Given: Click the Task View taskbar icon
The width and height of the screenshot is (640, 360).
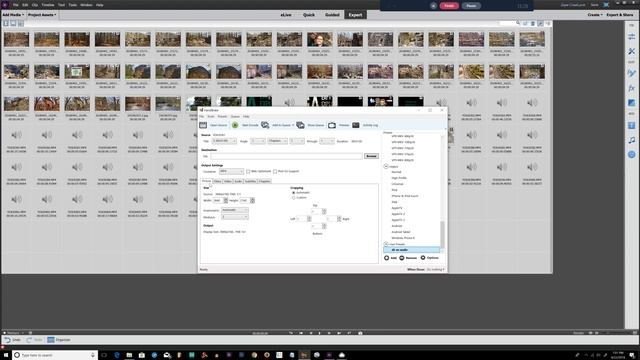Looking at the screenshot, I should [104, 355].
